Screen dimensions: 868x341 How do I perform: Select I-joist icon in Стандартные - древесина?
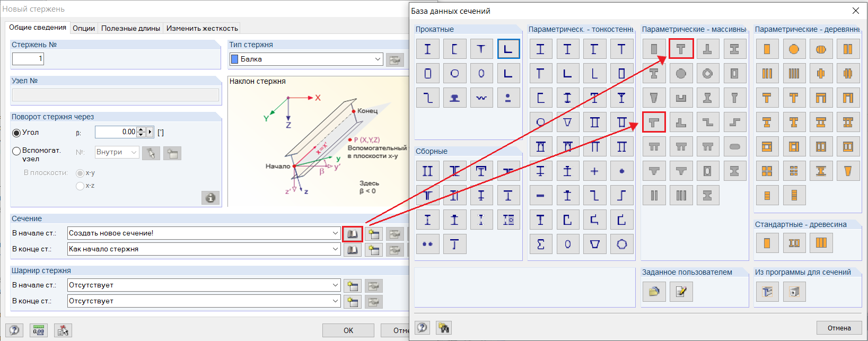click(794, 243)
